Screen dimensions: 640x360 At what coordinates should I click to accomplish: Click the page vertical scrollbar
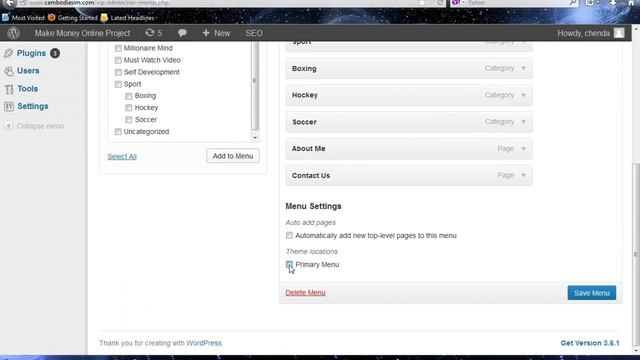tap(635, 254)
